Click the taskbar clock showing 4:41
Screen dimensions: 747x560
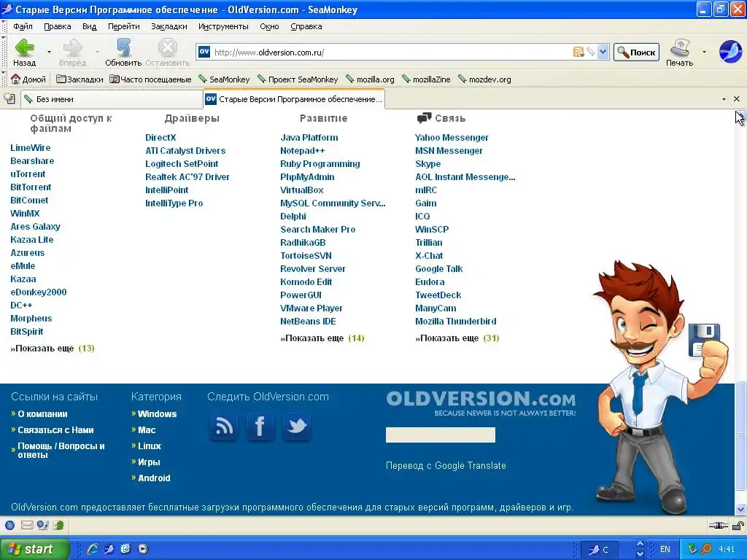tap(727, 549)
